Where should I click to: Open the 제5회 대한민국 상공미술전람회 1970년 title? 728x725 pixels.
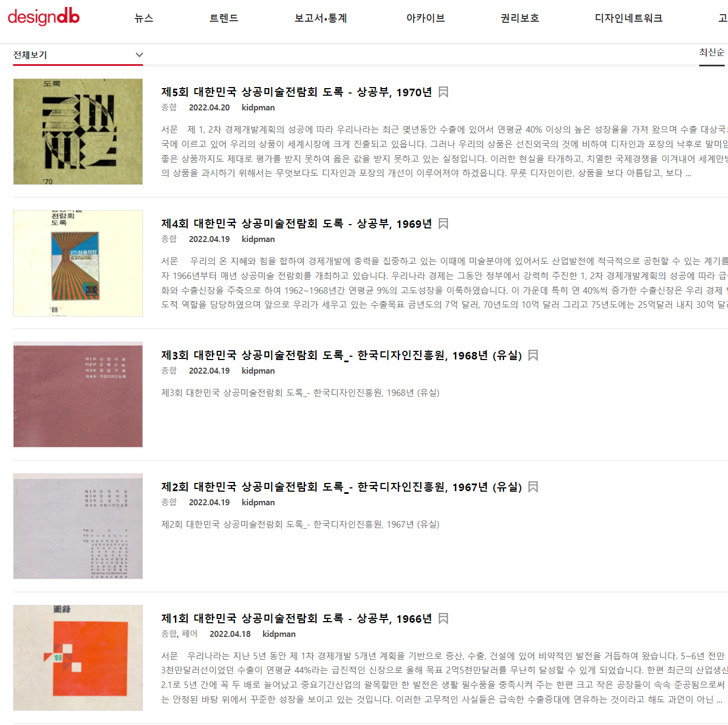pyautogui.click(x=296, y=92)
